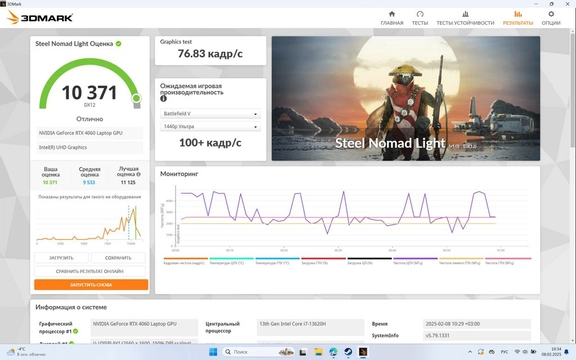Switch to the Результаты tab
The height and width of the screenshot is (360, 576).
[x=518, y=18]
